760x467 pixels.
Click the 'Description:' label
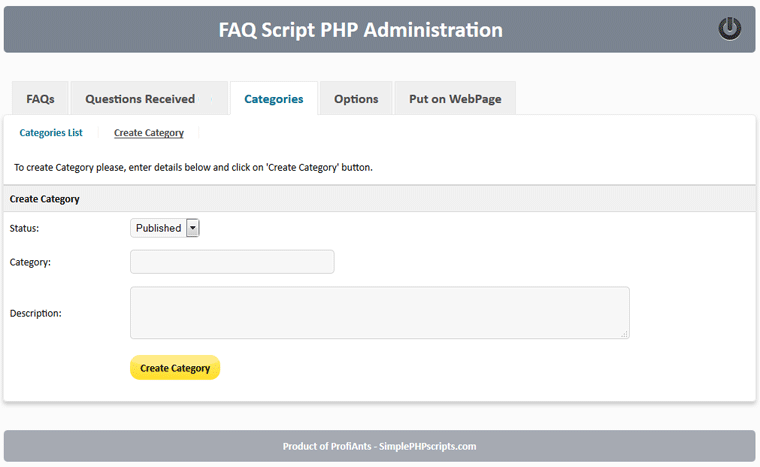pyautogui.click(x=36, y=313)
